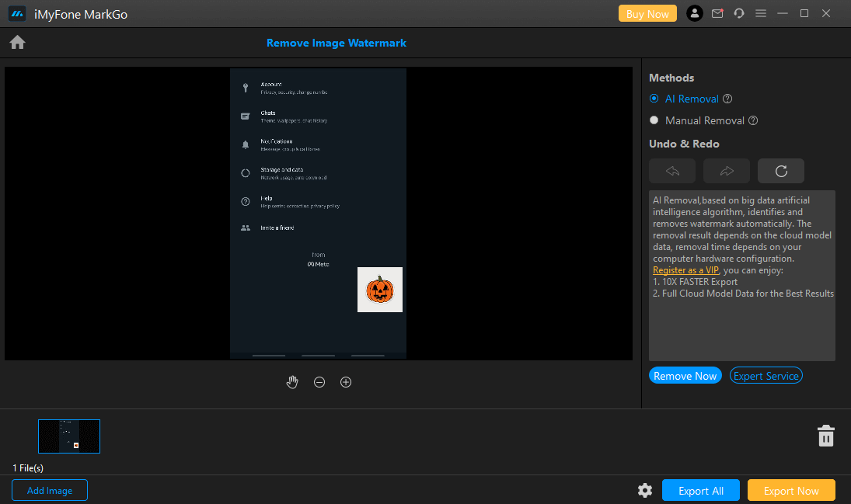Show help for Manual Removal

tap(753, 120)
